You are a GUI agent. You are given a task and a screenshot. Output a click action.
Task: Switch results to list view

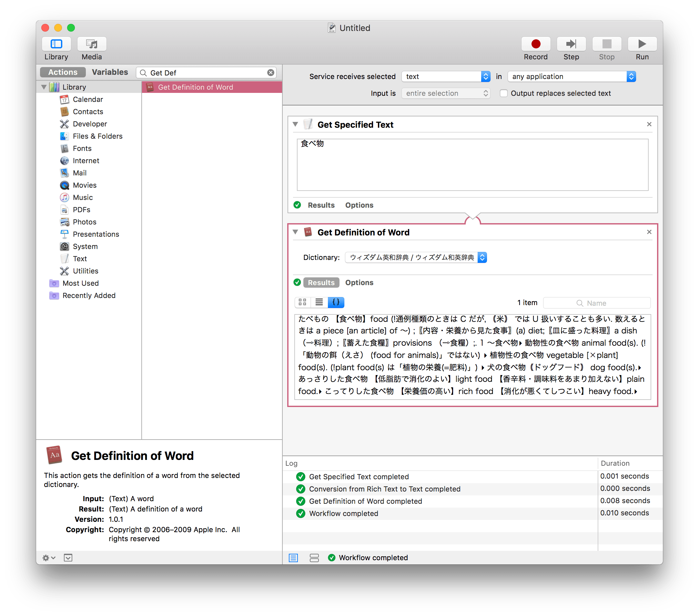click(x=319, y=302)
